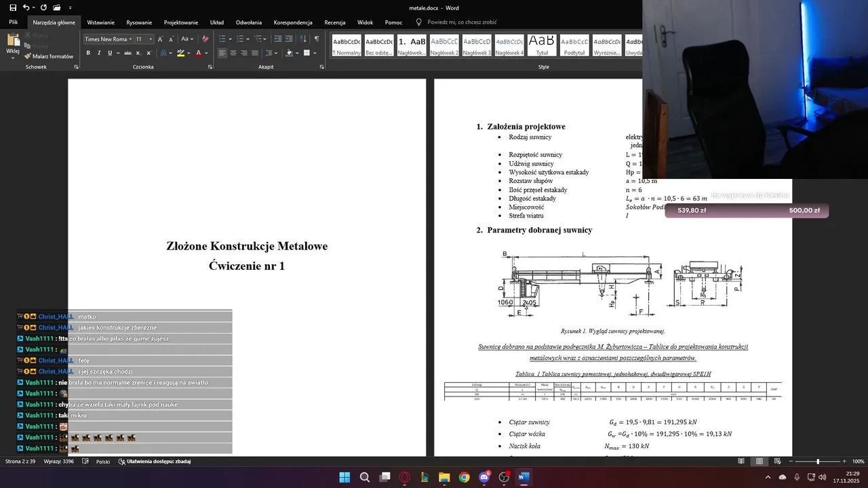Apply the Tytuł style
This screenshot has width=868, height=488.
(x=542, y=45)
